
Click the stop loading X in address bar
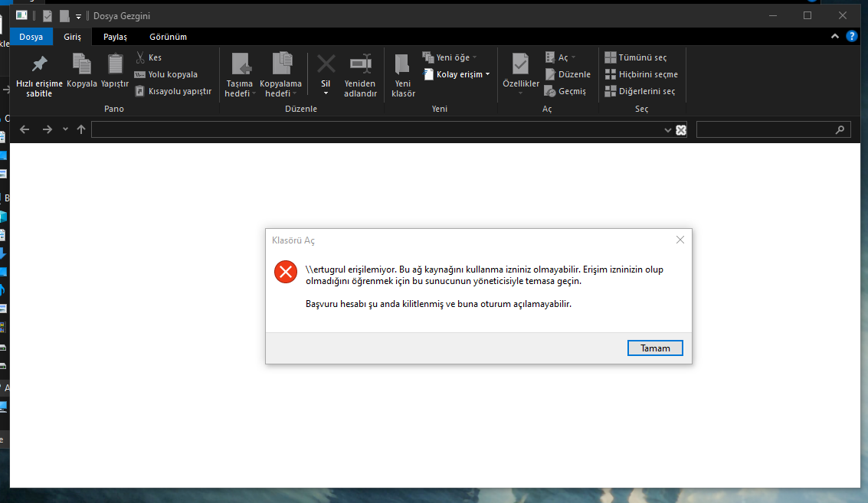pyautogui.click(x=681, y=130)
